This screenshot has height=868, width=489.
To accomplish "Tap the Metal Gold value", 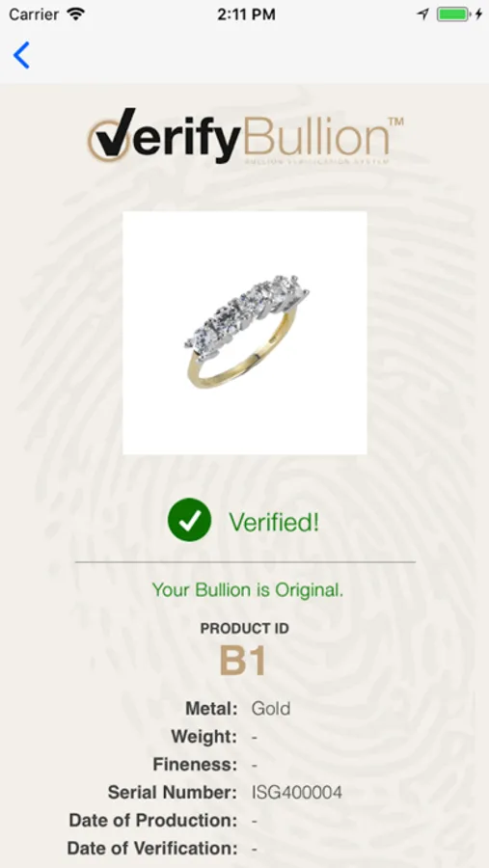I will point(271,709).
